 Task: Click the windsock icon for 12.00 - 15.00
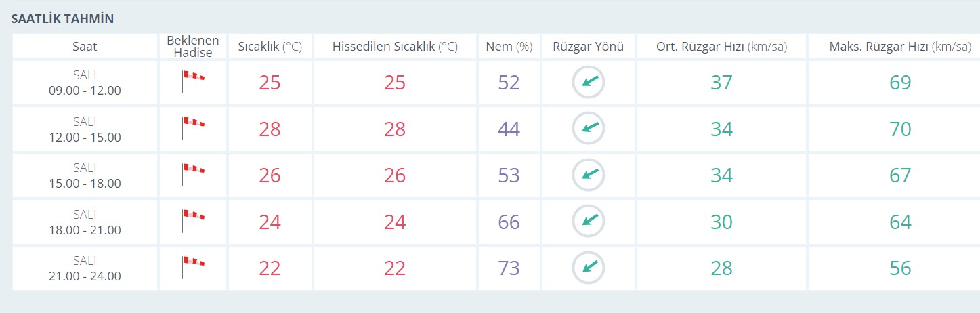point(192,128)
